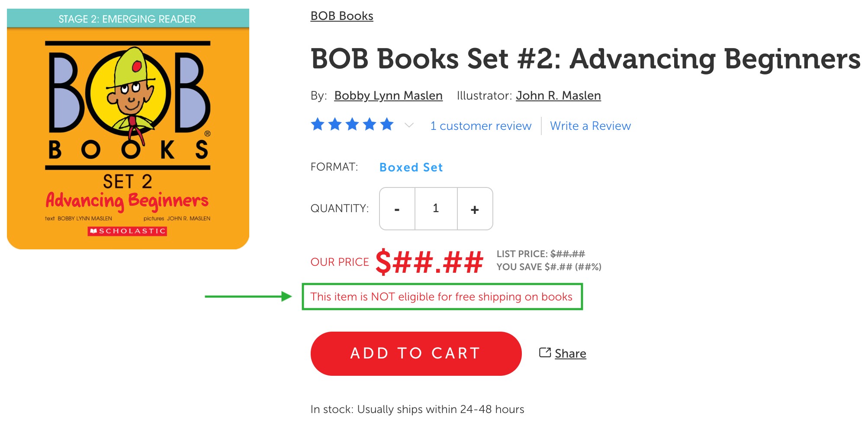This screenshot has height=426, width=868.
Task: Select the Boxed Set format
Action: click(411, 168)
